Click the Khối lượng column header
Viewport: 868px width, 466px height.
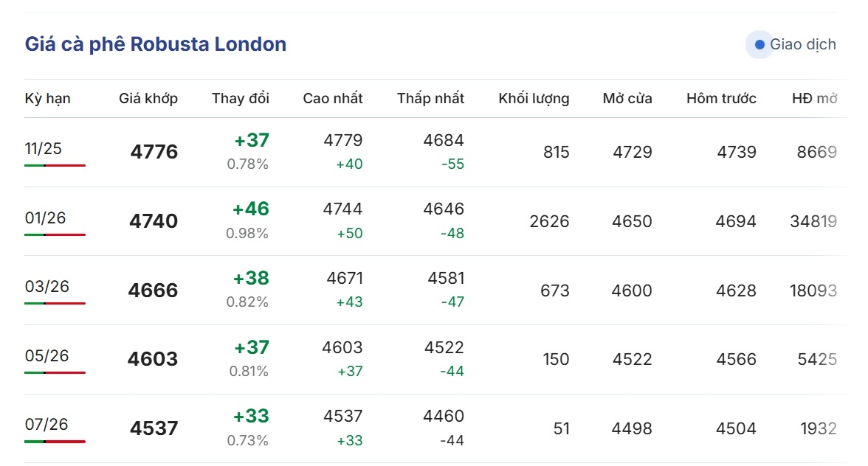point(534,99)
